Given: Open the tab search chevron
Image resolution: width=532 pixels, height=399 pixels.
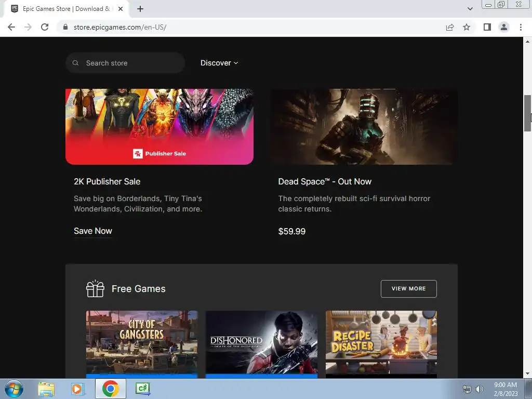Looking at the screenshot, I should 470,9.
